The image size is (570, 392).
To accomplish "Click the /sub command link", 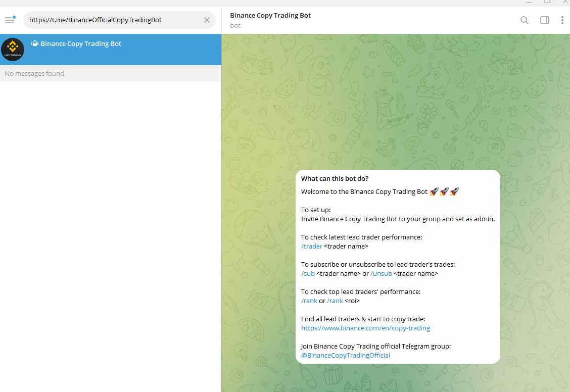I will coord(308,274).
